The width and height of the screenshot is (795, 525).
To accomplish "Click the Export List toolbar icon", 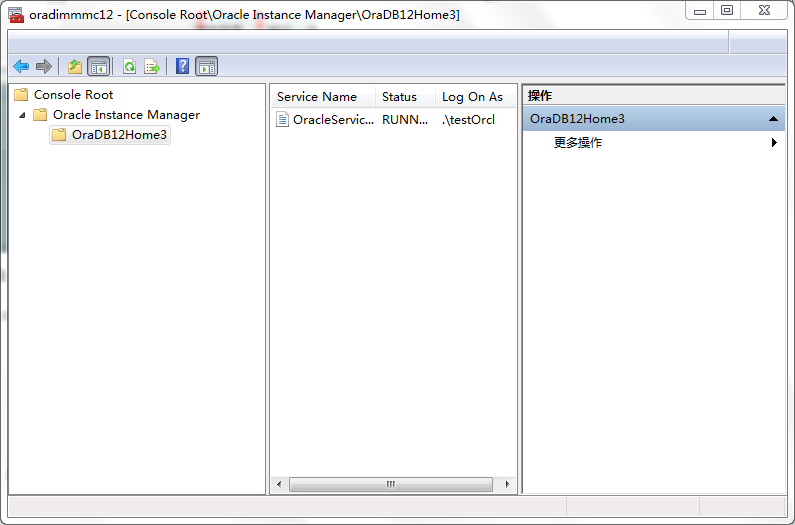I will point(152,66).
